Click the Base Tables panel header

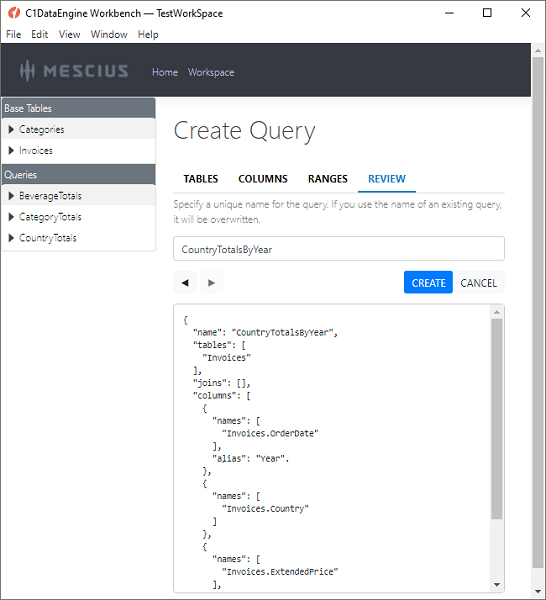tap(79, 108)
